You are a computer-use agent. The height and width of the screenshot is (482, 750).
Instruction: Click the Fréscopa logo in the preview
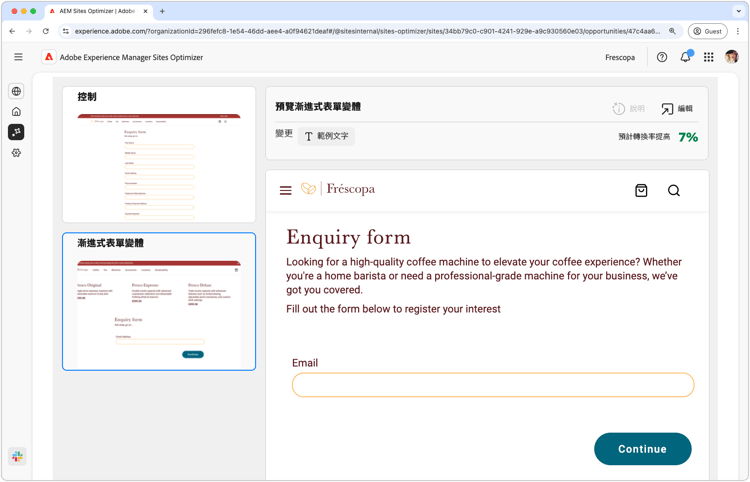(x=338, y=189)
